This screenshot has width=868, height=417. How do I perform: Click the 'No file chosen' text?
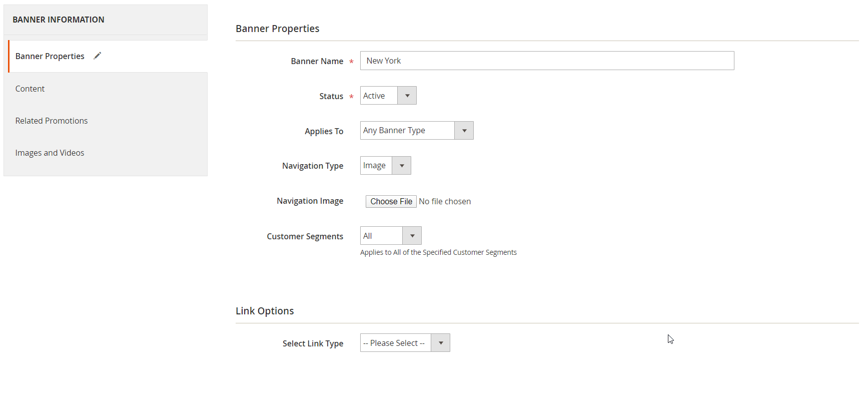pyautogui.click(x=445, y=201)
